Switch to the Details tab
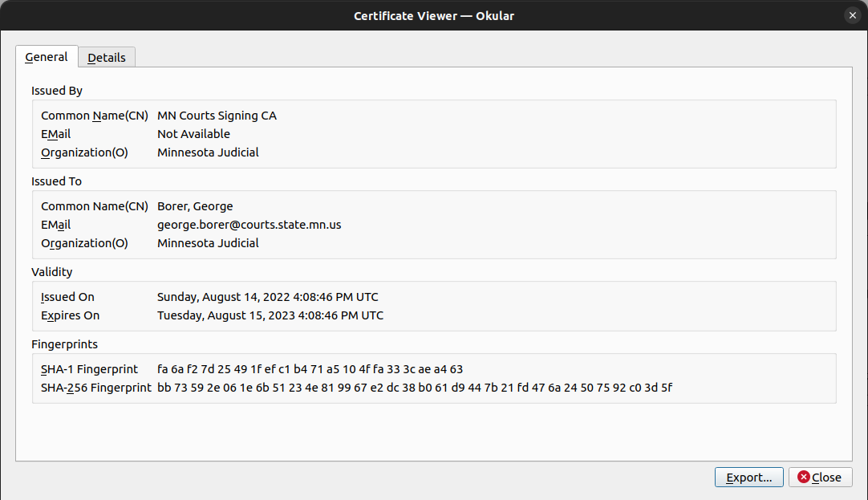 tap(107, 58)
